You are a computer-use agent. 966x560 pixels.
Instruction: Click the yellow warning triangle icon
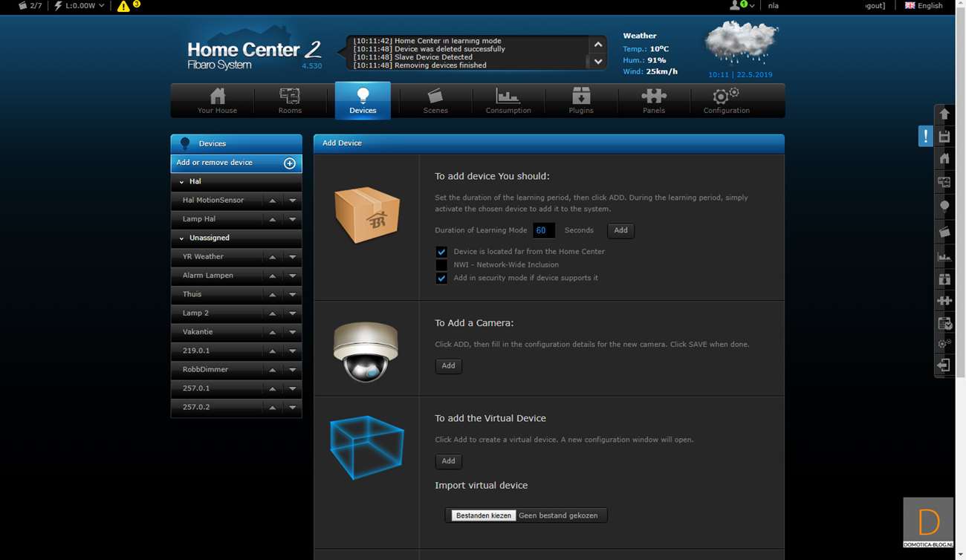[x=123, y=6]
